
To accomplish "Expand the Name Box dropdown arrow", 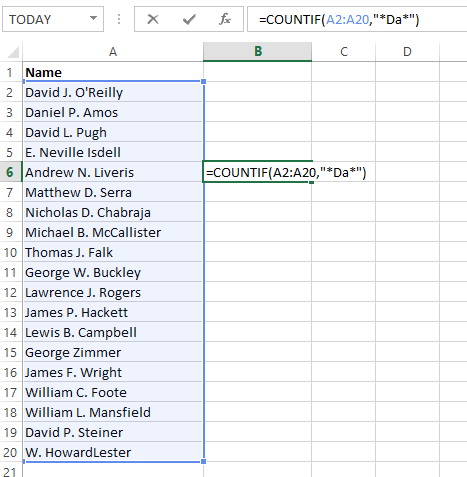I will pos(93,19).
